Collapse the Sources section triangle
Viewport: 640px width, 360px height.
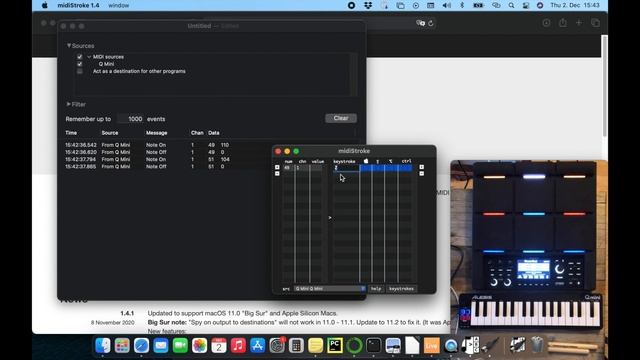click(69, 46)
